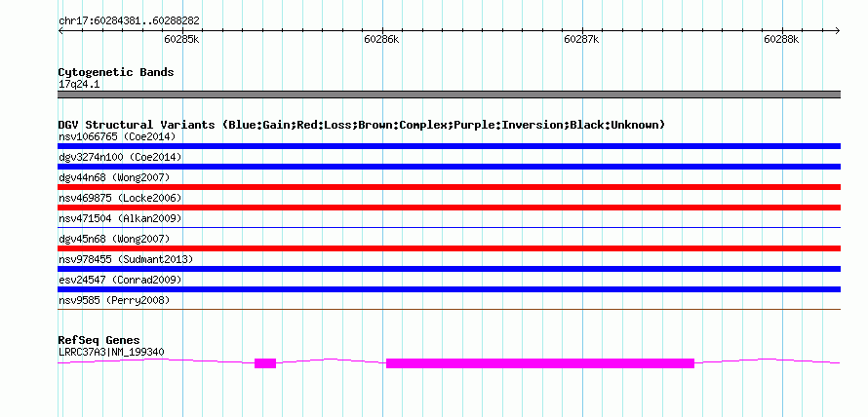Click the red bar under nsv469875
This screenshot has width=868, height=417.
[449, 208]
